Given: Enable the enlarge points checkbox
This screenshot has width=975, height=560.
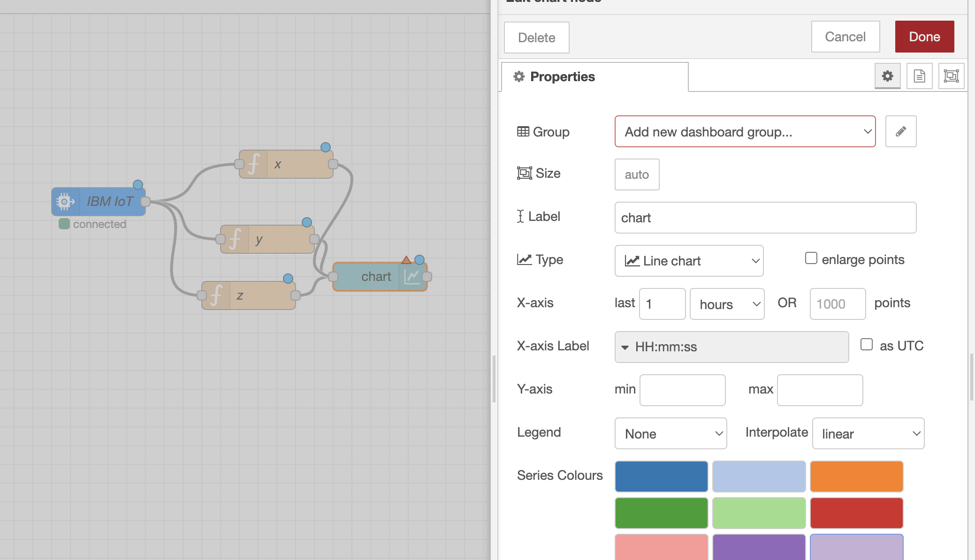Looking at the screenshot, I should (x=811, y=258).
